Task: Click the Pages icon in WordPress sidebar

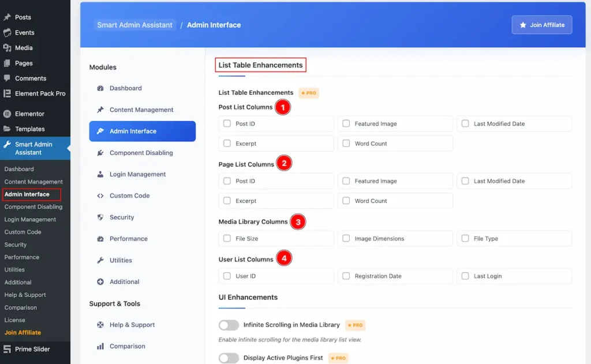Action: 7,63
